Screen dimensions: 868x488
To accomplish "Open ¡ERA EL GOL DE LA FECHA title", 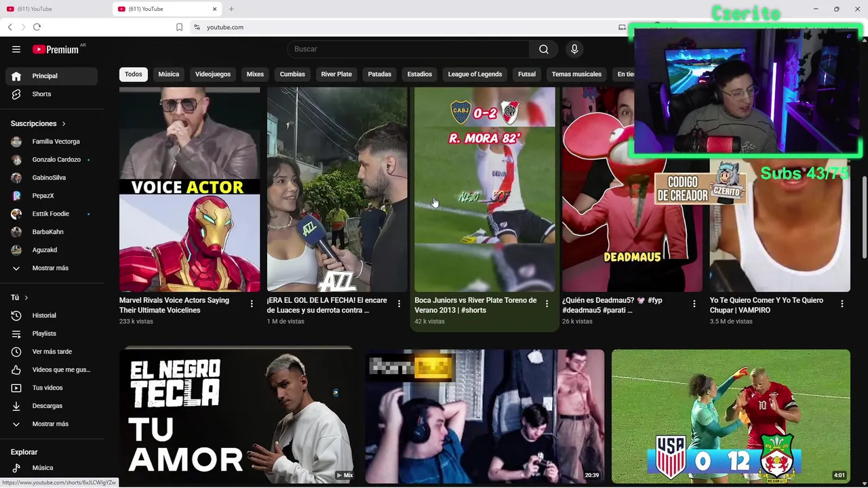I will [x=327, y=305].
